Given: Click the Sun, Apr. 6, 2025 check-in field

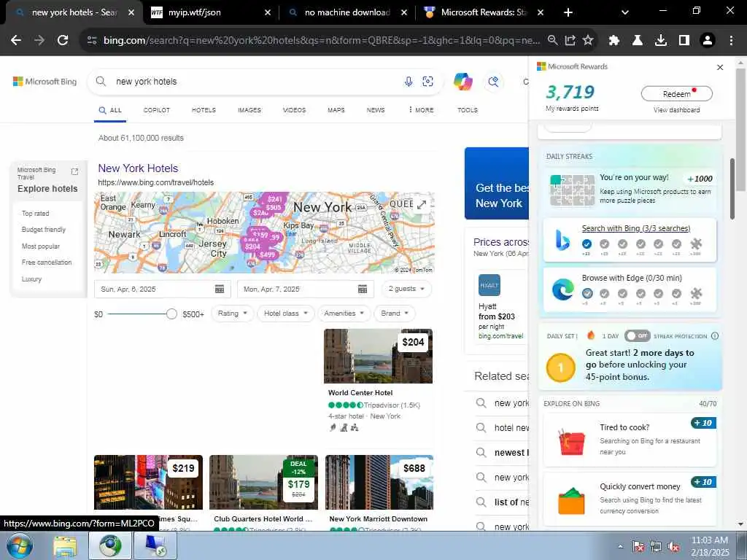Looking at the screenshot, I should [x=163, y=289].
